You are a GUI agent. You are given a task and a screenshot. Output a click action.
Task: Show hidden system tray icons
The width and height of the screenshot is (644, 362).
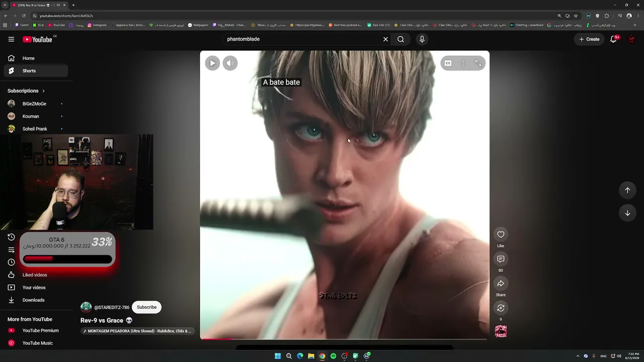pos(578,356)
